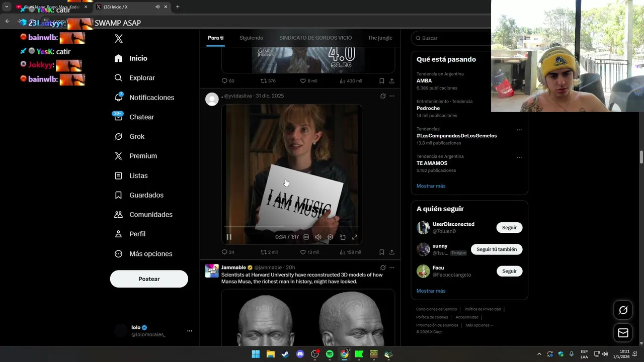Open Grok from the sidebar

pyautogui.click(x=129, y=136)
